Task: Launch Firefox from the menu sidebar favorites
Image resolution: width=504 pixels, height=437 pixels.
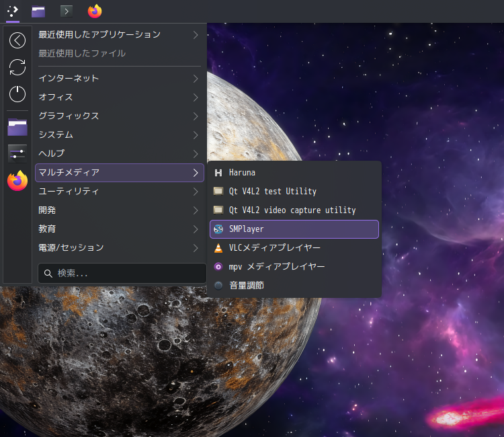Action: coord(17,181)
